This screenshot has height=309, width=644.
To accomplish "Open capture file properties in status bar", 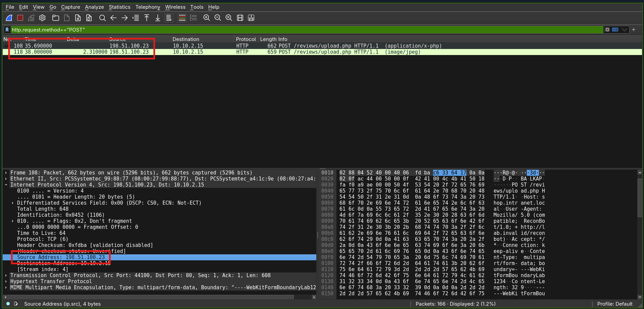I will [16, 304].
